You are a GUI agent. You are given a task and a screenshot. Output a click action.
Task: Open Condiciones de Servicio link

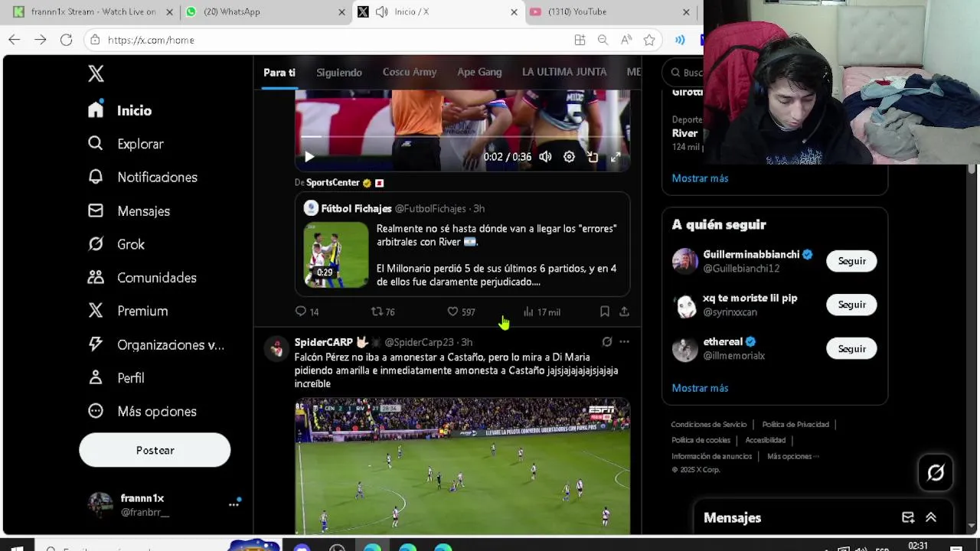[x=709, y=425]
